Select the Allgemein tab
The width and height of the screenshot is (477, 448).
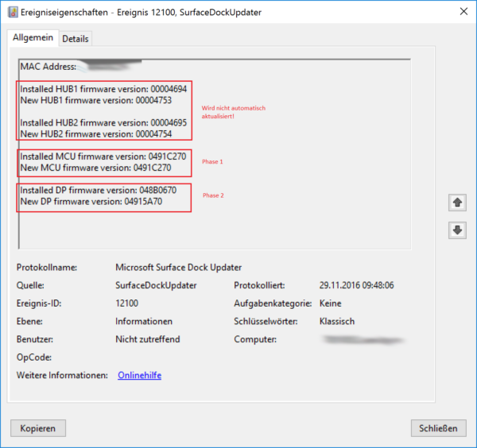pyautogui.click(x=33, y=37)
